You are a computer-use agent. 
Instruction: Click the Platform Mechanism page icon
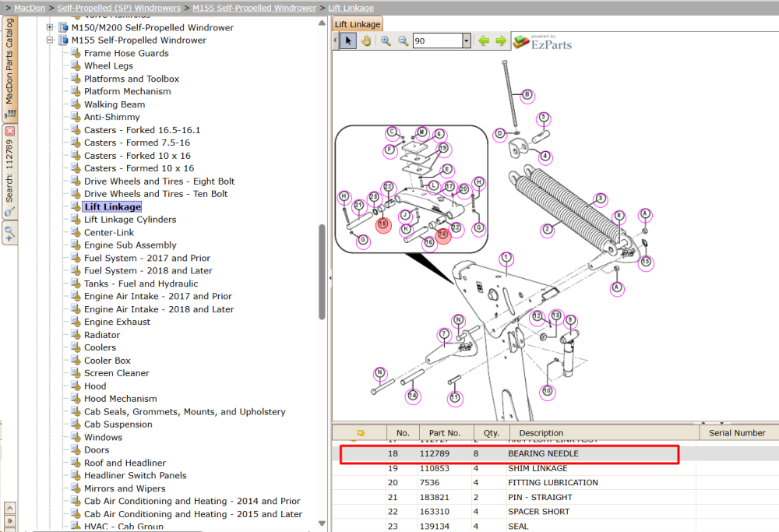coord(76,91)
